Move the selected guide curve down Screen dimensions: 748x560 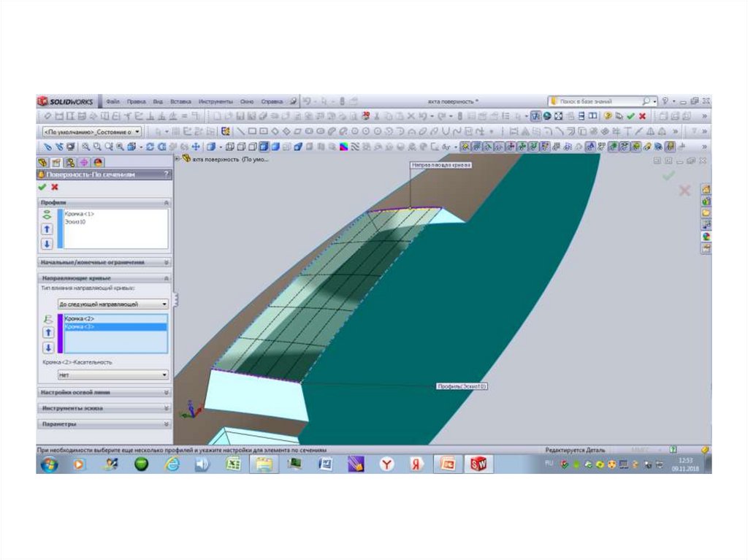(x=47, y=348)
